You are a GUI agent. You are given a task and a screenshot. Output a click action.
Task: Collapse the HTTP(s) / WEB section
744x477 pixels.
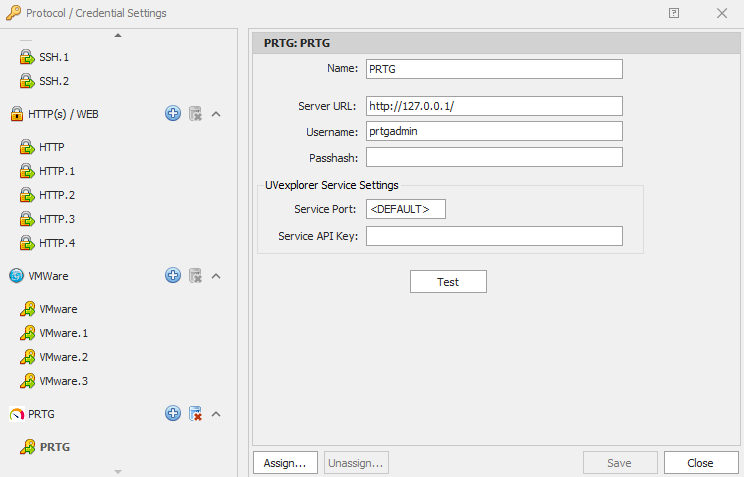point(216,114)
